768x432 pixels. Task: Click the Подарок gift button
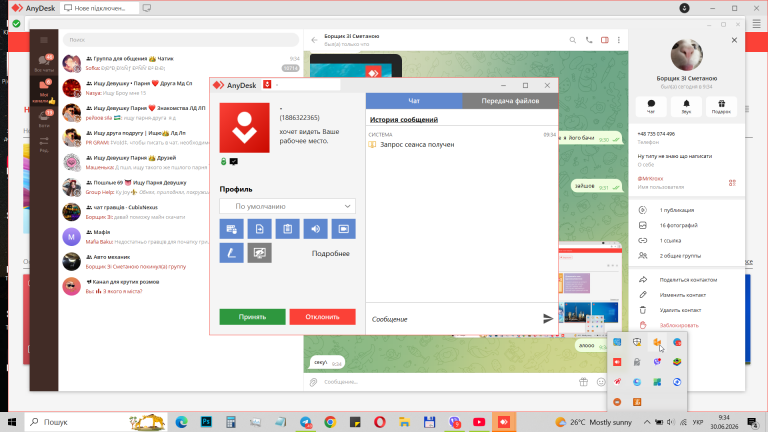point(721,106)
